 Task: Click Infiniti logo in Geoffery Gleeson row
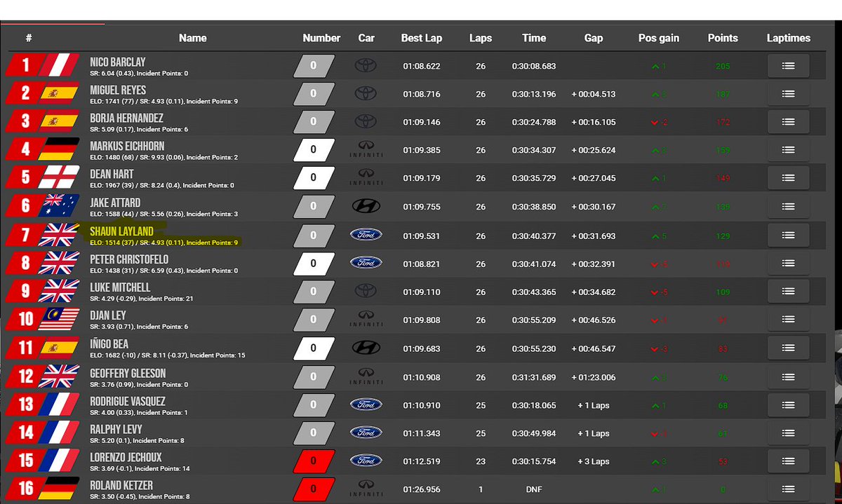coord(366,377)
